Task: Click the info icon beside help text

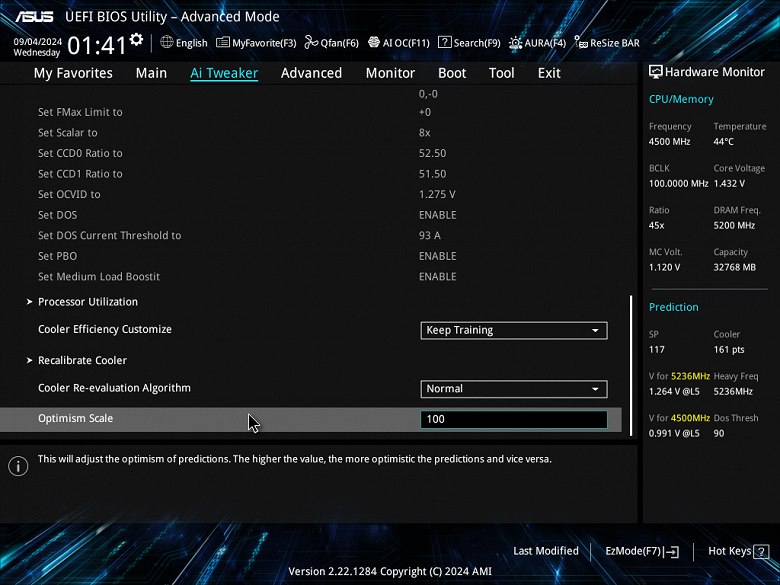Action: click(18, 466)
